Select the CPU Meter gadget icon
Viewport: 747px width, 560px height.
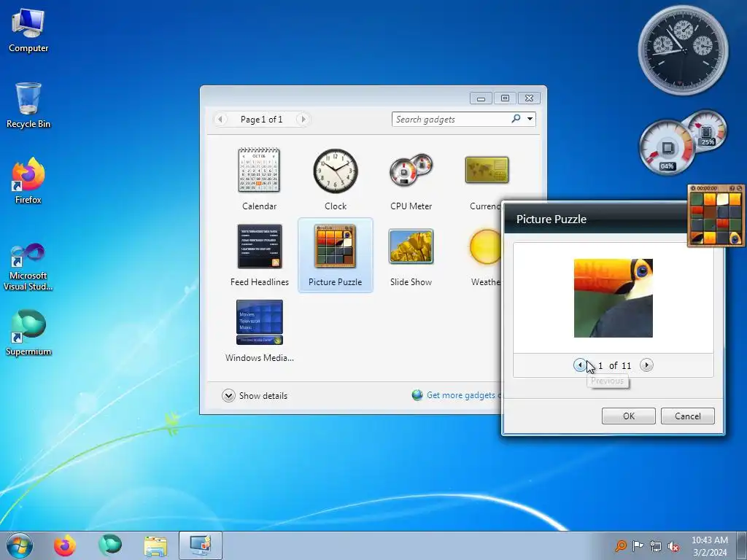411,171
